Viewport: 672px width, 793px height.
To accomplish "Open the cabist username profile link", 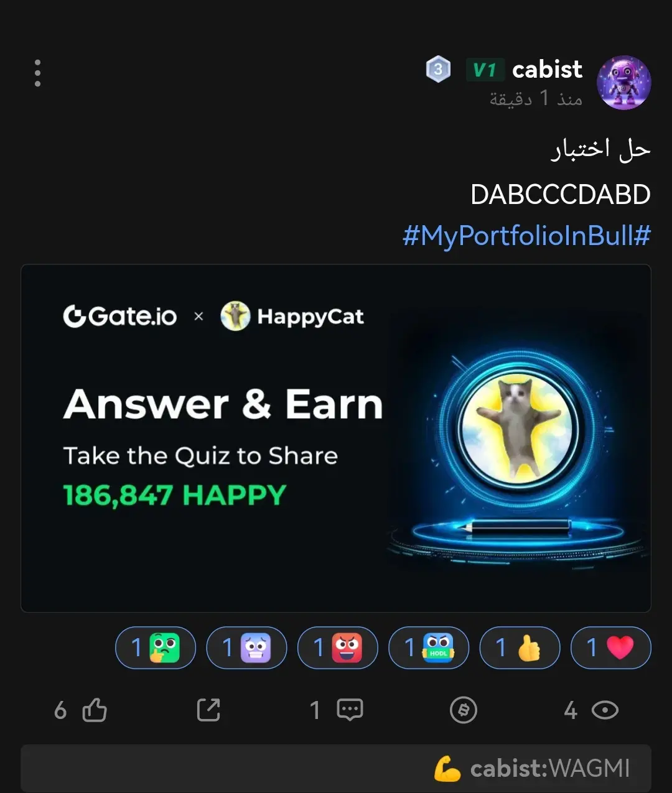I will click(547, 69).
